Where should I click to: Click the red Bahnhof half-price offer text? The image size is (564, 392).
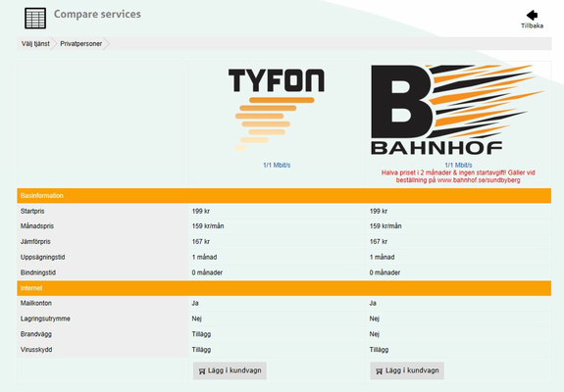coord(458,176)
